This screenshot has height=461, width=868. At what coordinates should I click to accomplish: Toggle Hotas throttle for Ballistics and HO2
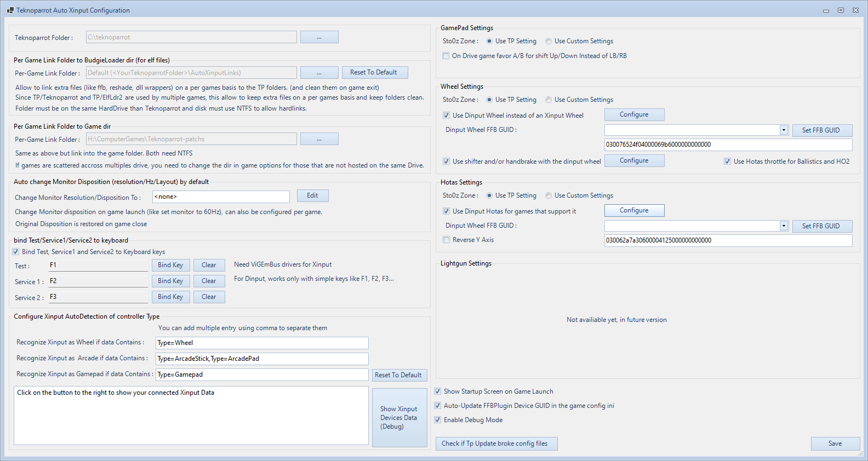[727, 162]
